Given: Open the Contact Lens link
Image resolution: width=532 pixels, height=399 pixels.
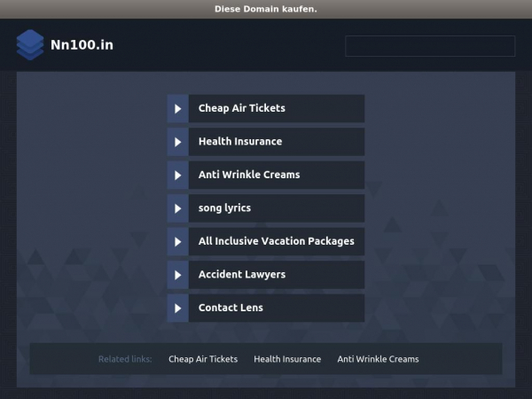Looking at the screenshot, I should pyautogui.click(x=231, y=308).
